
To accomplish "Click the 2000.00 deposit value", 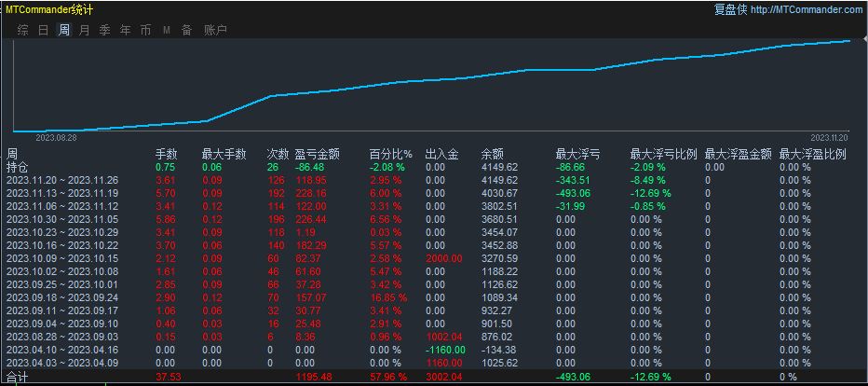I will click(x=443, y=258).
